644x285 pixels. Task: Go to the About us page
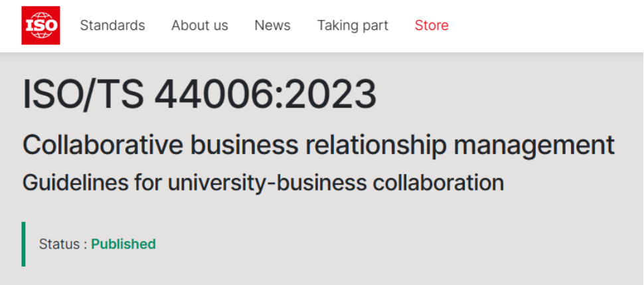click(200, 25)
